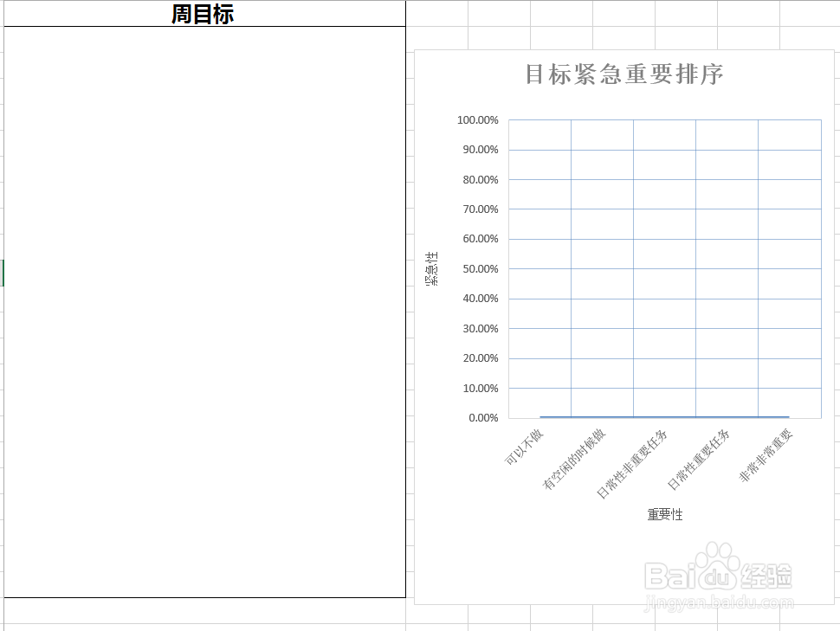Image resolution: width=840 pixels, height=631 pixels.
Task: Select category label 有空闲的时候做
Action: [574, 459]
